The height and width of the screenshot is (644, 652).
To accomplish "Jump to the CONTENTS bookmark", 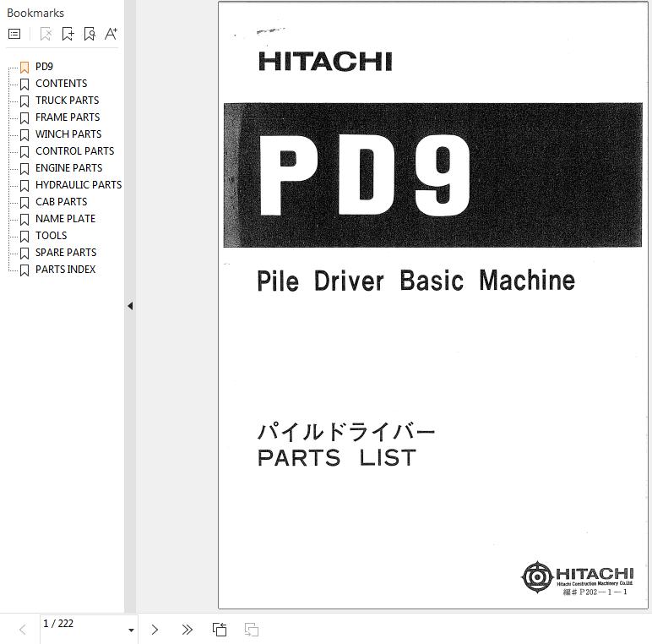I will coord(61,84).
